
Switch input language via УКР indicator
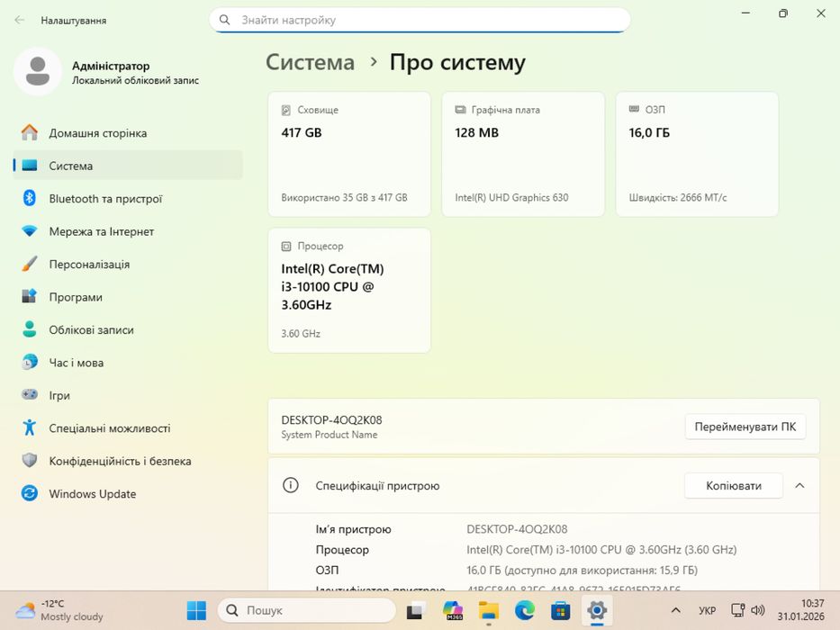point(707,610)
